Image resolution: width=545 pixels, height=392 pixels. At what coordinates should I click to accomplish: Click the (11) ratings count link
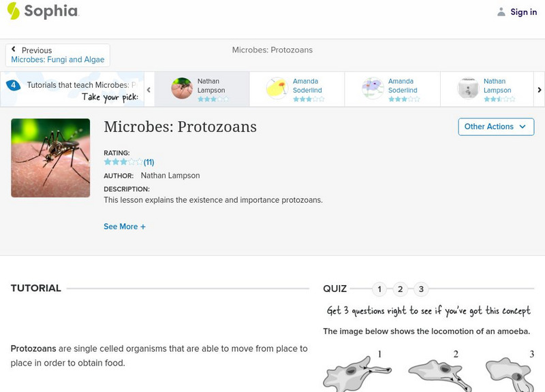click(149, 162)
